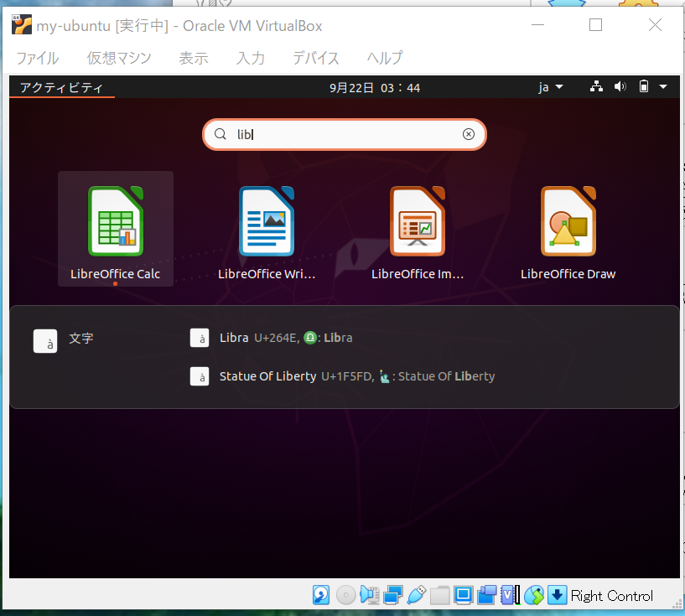Open the LibreOffice Writer app icon

pyautogui.click(x=267, y=221)
